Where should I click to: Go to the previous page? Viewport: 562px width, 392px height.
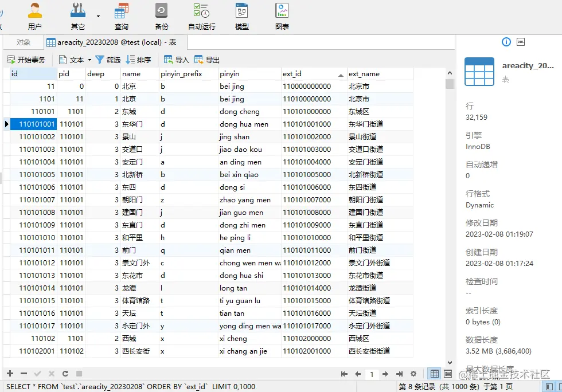(358, 374)
